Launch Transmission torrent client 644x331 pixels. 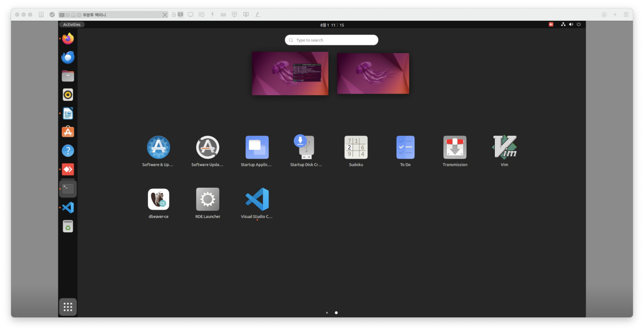[x=455, y=148]
